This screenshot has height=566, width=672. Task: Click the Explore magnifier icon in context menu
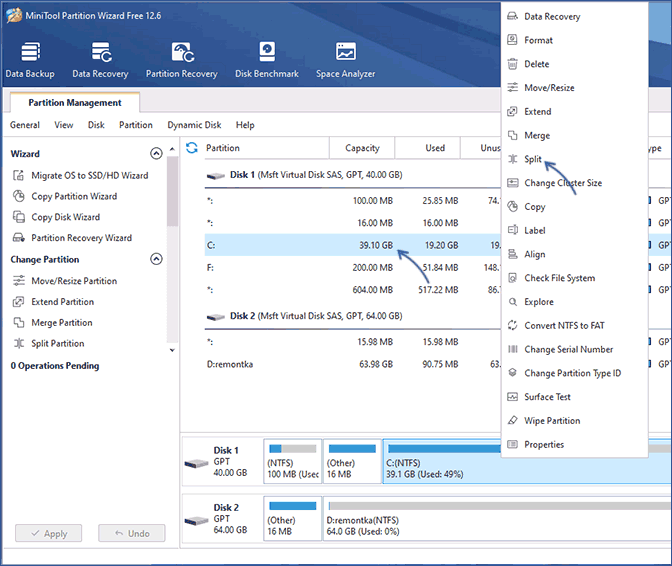[x=512, y=302]
